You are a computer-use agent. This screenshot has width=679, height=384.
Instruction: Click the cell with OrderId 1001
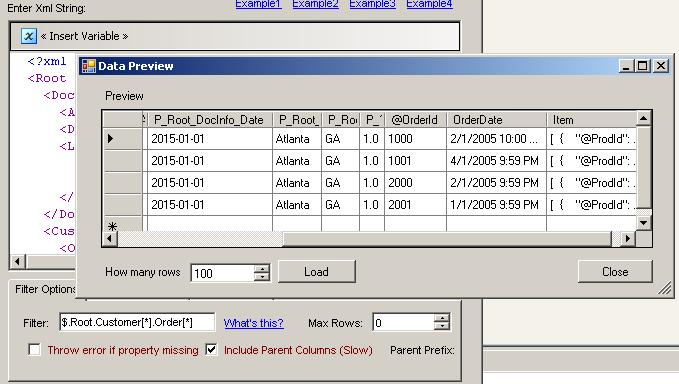[415, 161]
